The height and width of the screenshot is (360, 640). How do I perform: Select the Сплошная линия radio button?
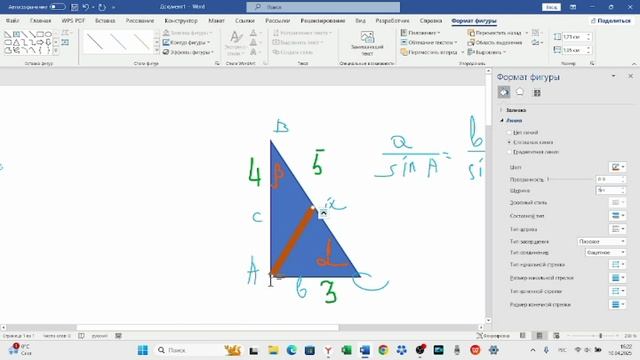coord(509,142)
